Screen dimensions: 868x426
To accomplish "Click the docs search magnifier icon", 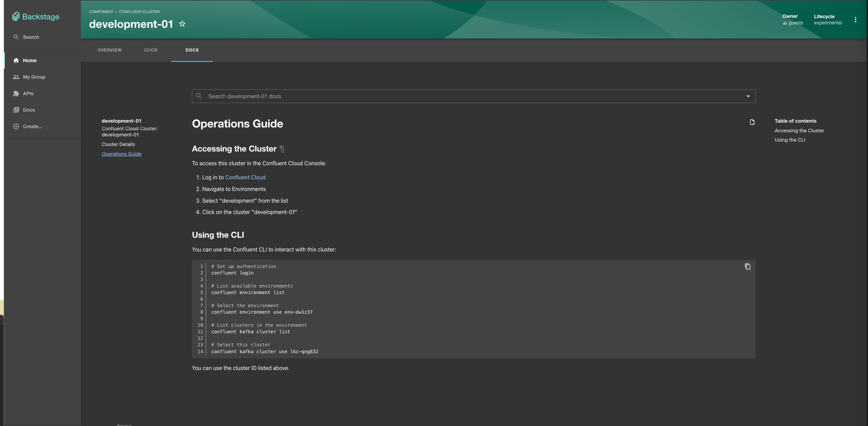I will 199,96.
